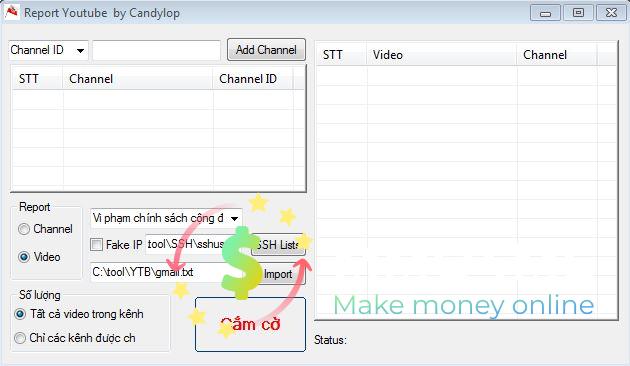Click the green dollar sign overlay icon

241,263
